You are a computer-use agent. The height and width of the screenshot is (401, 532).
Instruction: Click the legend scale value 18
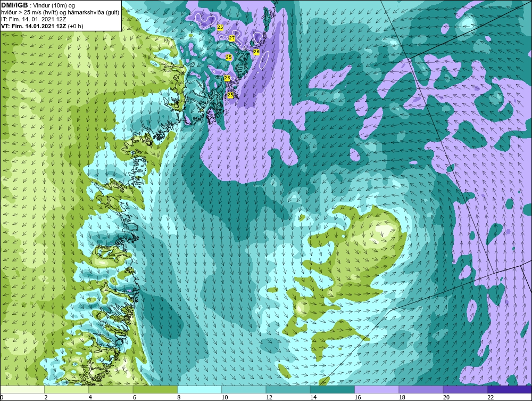[402, 397]
